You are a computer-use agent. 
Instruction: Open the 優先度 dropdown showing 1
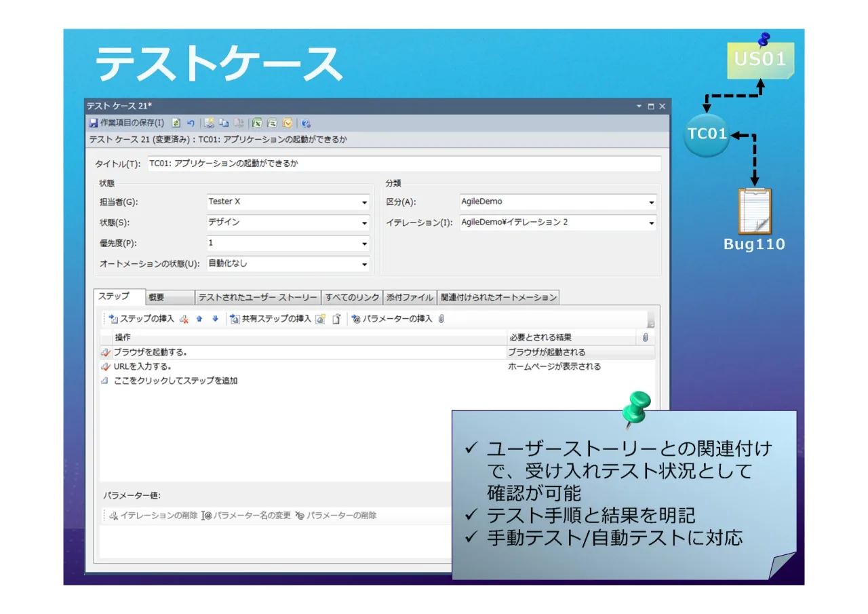(364, 244)
